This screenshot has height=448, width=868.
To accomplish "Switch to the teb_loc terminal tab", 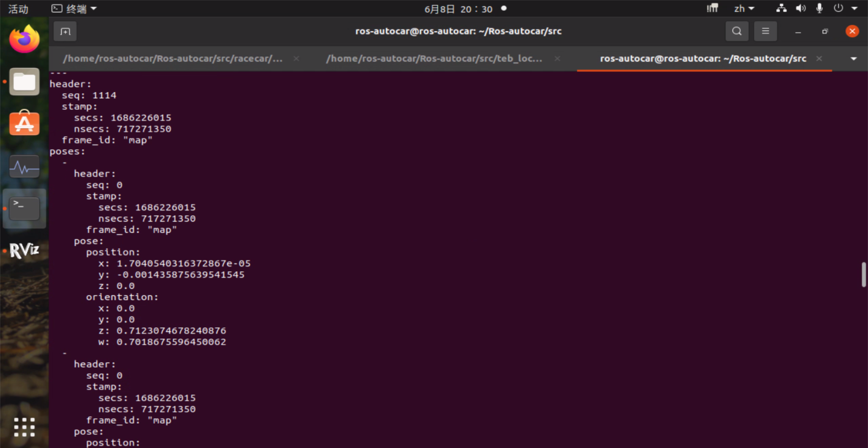I will [x=434, y=59].
